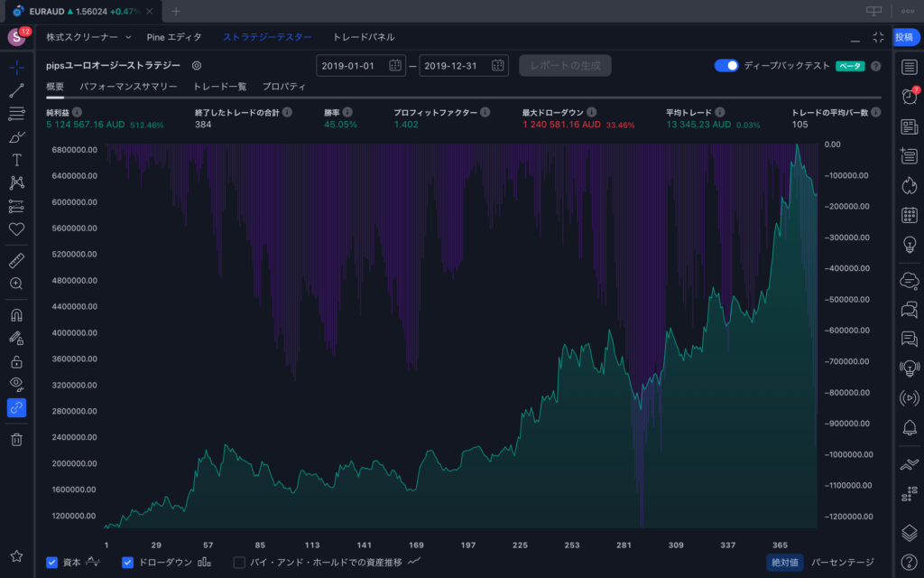Open the news panel icon
This screenshot has width=924, height=578.
pos(910,126)
